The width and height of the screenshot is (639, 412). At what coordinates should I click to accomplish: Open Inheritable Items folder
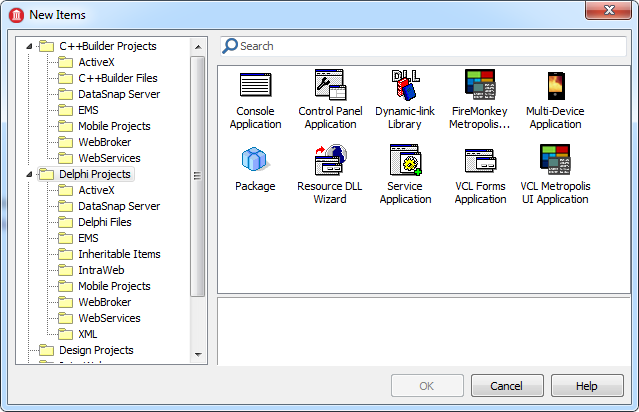pos(109,254)
